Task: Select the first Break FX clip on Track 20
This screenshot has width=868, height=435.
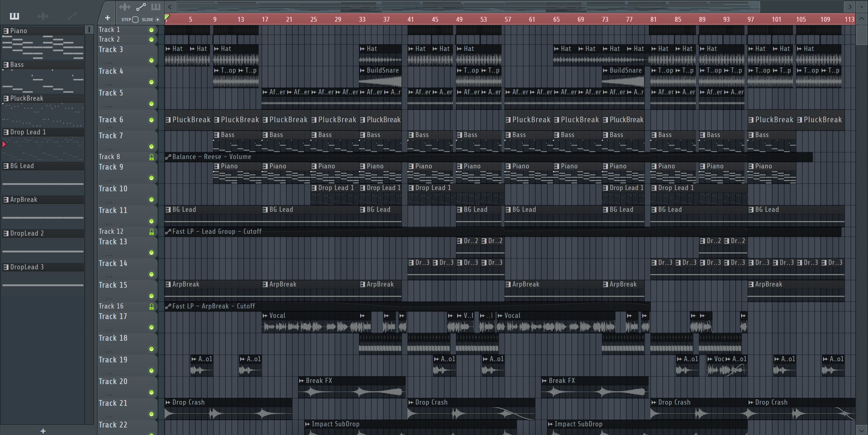Action: click(352, 387)
